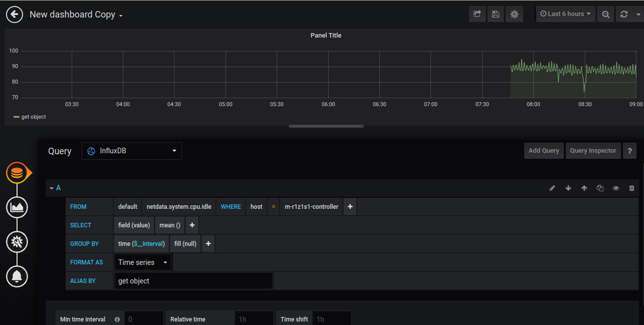The image size is (644, 325).
Task: Open the InfluxDB data source dropdown
Action: pyautogui.click(x=132, y=151)
